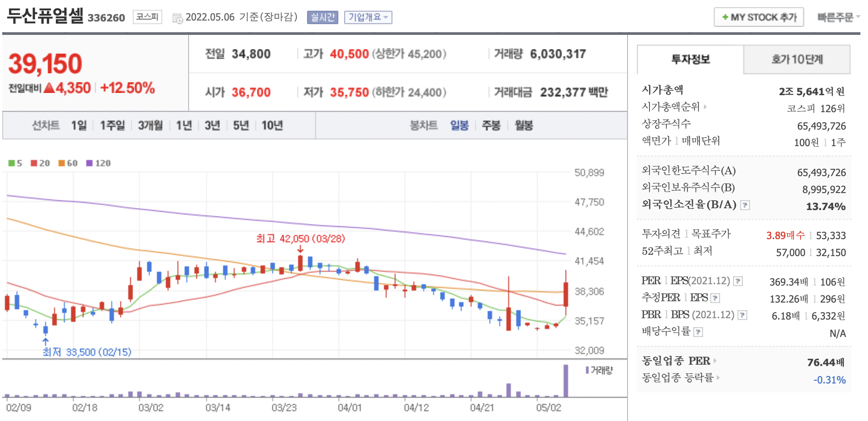Open help icon beside PER EPS(2021.12)
This screenshot has height=421, width=868.
point(738,281)
